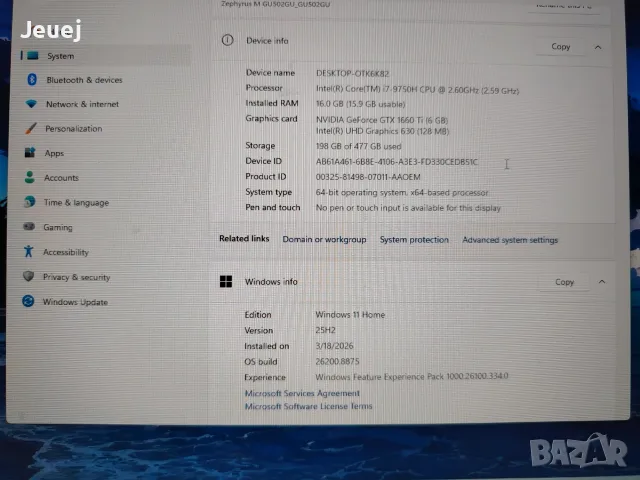Screen dimensions: 640x480
Task: Click the OS build value 26200.8875
Action: click(337, 361)
